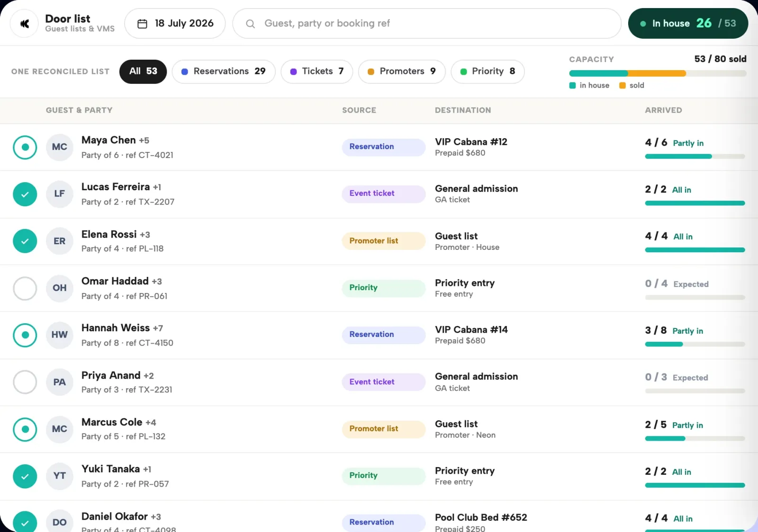Click Priority badge in Yuki Tanaka row
The image size is (758, 532).
click(384, 476)
